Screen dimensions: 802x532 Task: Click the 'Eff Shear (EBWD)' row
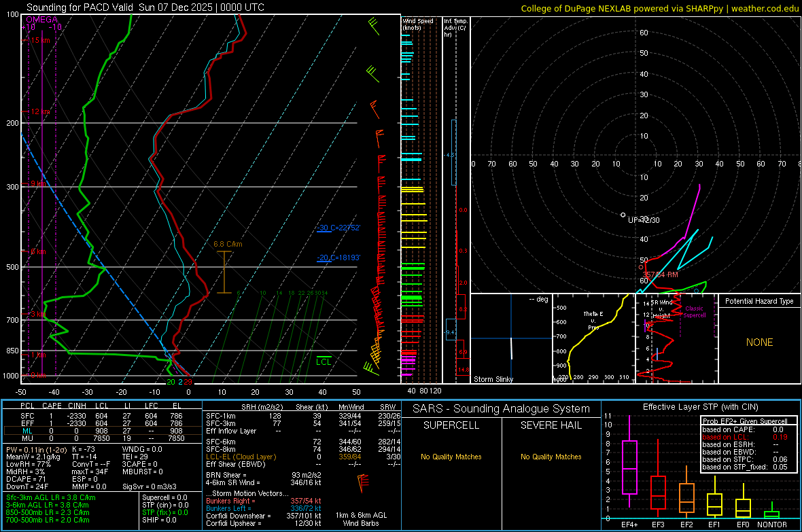303,465
